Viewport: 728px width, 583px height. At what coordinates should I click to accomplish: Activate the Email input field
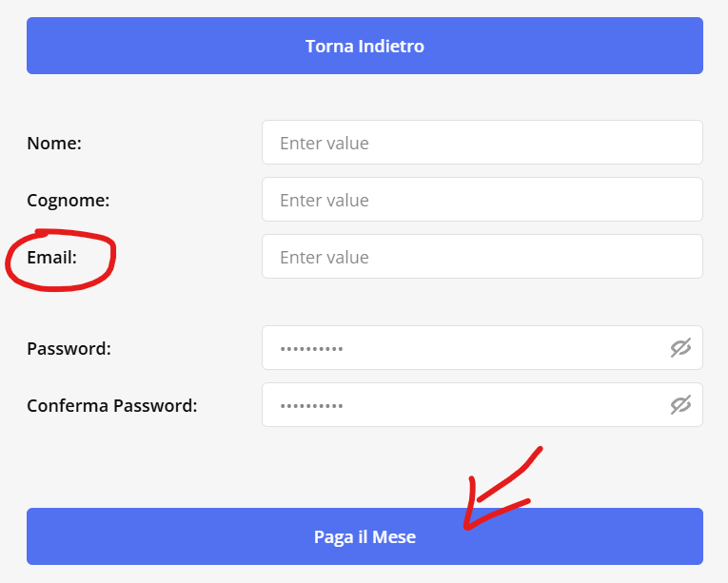(482, 257)
